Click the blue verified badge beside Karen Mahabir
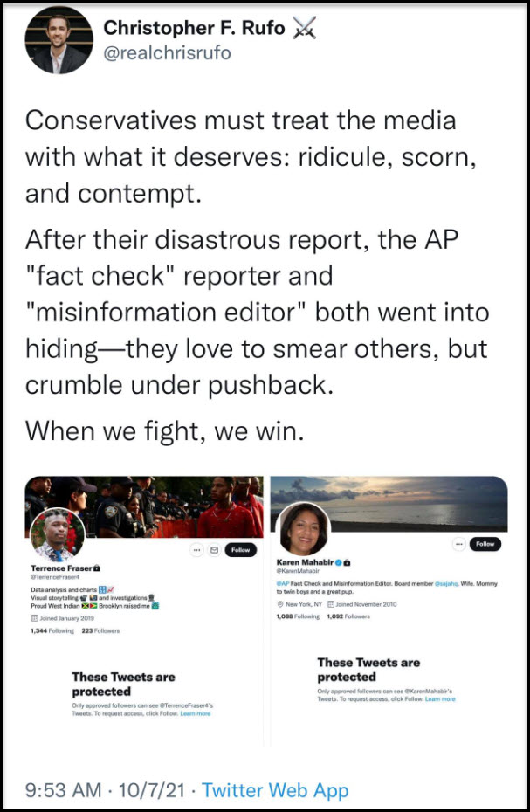 point(339,562)
